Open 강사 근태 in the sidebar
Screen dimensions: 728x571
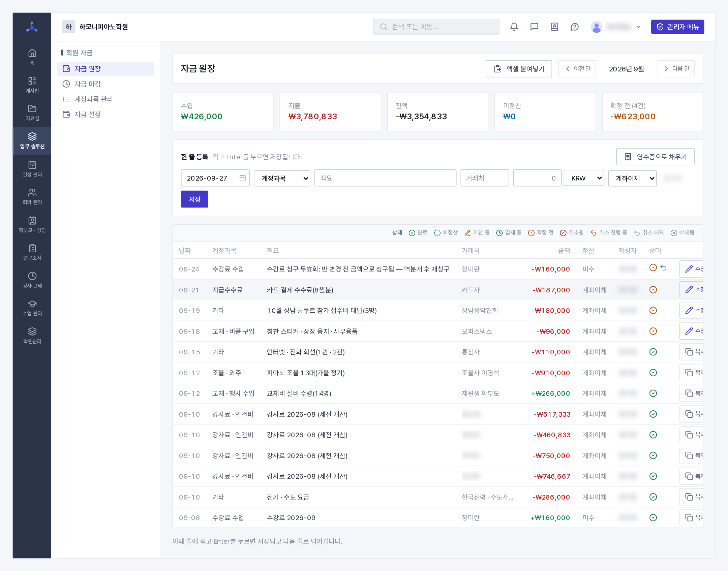pyautogui.click(x=32, y=280)
